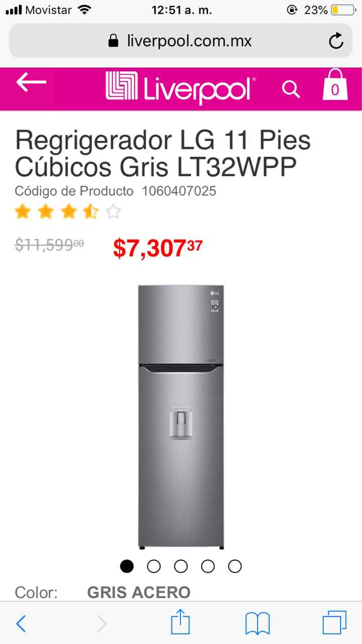The height and width of the screenshot is (644, 362).
Task: Select the fifth image carousel dot
Action: click(235, 566)
